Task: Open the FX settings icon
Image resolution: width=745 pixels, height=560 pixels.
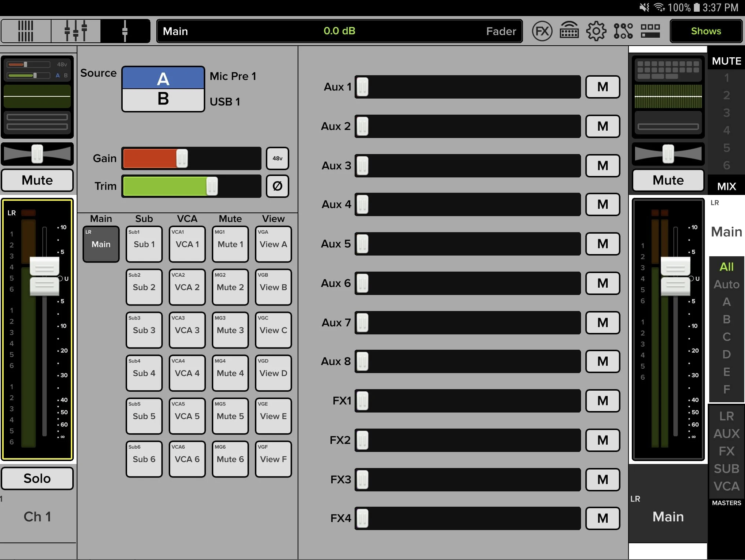Action: 542,31
